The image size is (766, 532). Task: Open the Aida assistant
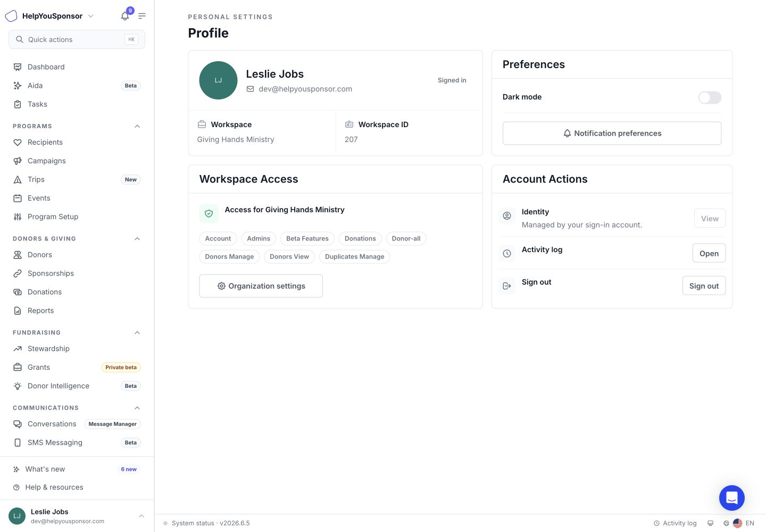point(77,86)
